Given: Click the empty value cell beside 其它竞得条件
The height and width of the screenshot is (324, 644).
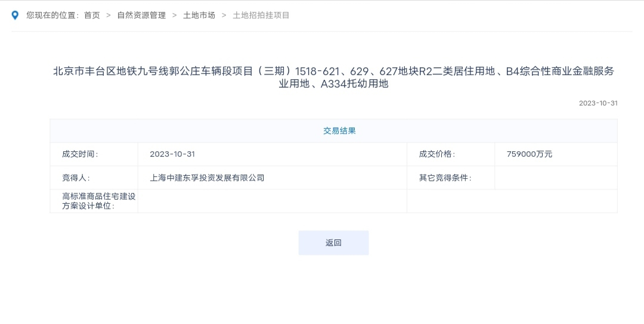Looking at the screenshot, I should pos(556,177).
